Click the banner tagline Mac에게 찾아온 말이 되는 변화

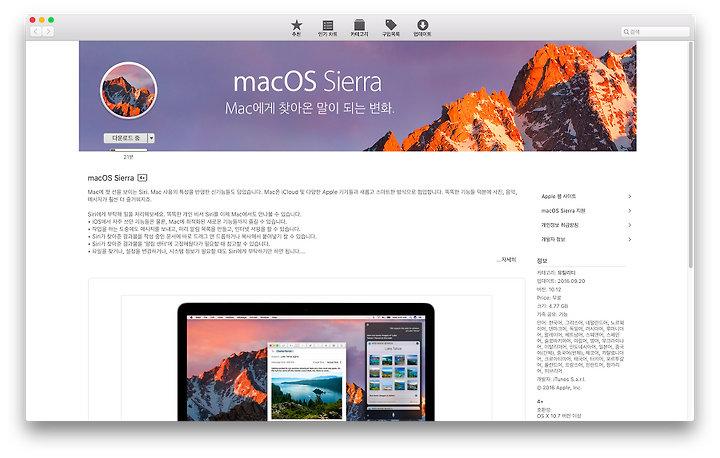[x=309, y=108]
